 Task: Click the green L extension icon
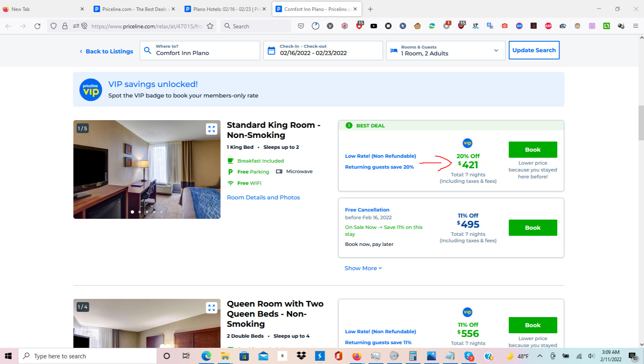[606, 26]
